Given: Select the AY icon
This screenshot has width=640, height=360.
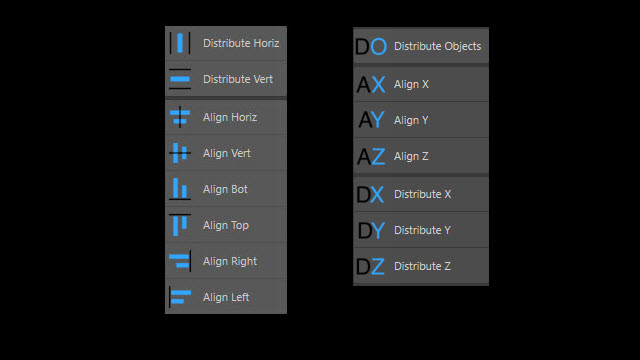Looking at the screenshot, I should [371, 120].
